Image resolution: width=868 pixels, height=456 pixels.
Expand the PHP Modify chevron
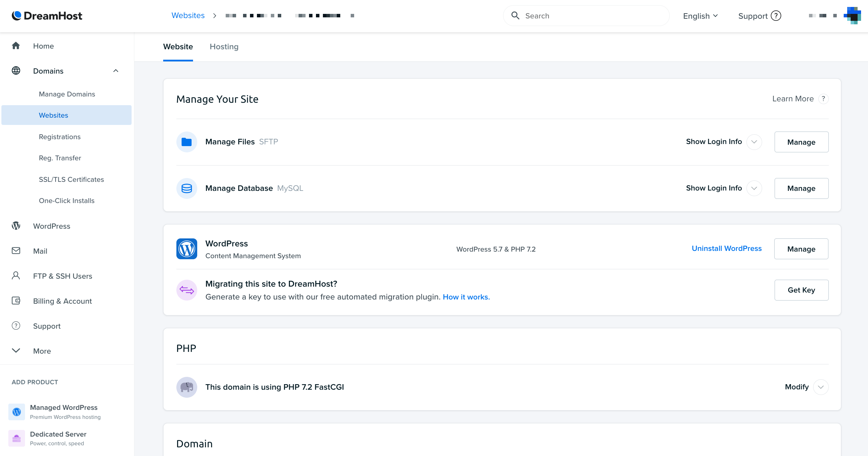coord(821,387)
